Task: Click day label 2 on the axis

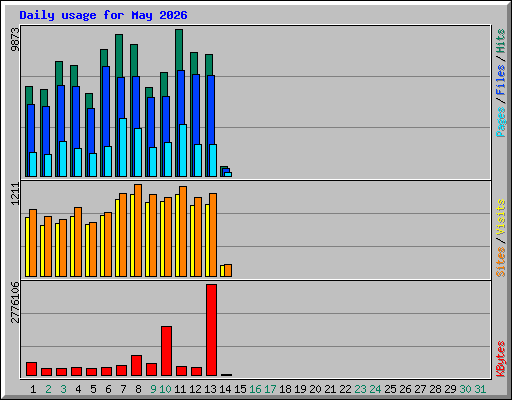Action: [x=48, y=389]
